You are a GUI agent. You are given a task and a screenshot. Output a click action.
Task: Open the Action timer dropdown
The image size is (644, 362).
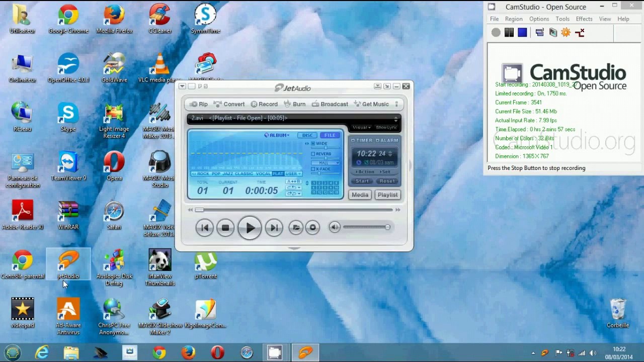[366, 172]
